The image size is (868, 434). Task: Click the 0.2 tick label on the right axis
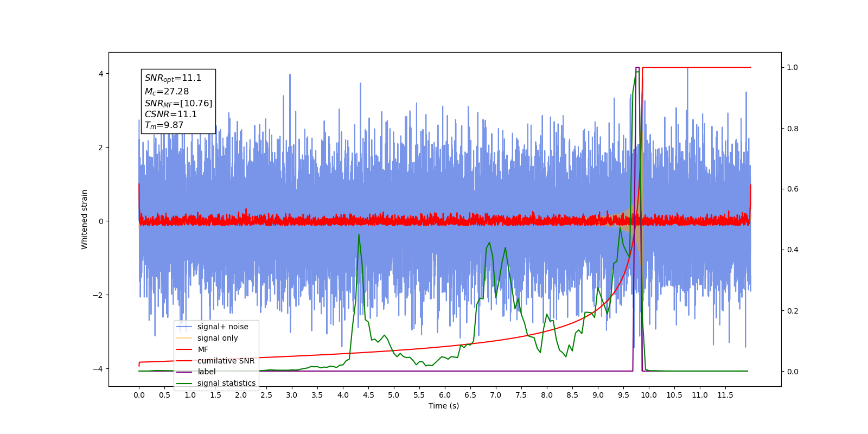point(793,311)
